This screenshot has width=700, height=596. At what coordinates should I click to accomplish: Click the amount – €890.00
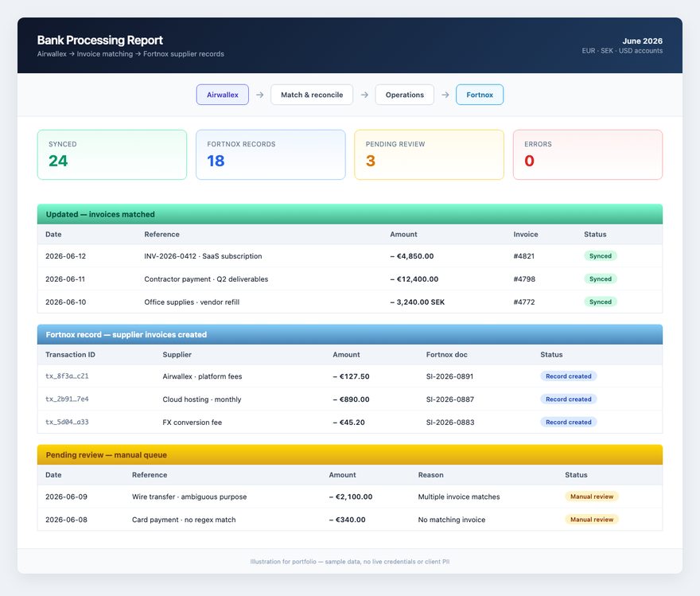coord(351,399)
